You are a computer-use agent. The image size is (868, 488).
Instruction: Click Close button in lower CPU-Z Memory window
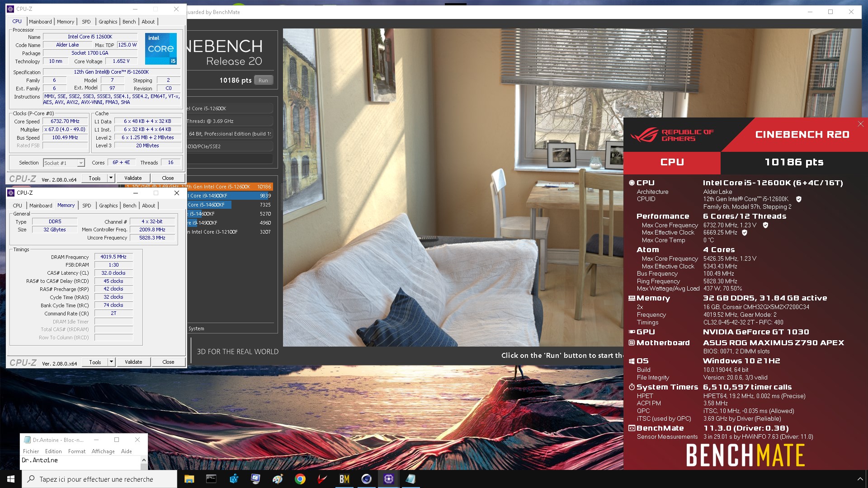click(x=168, y=362)
